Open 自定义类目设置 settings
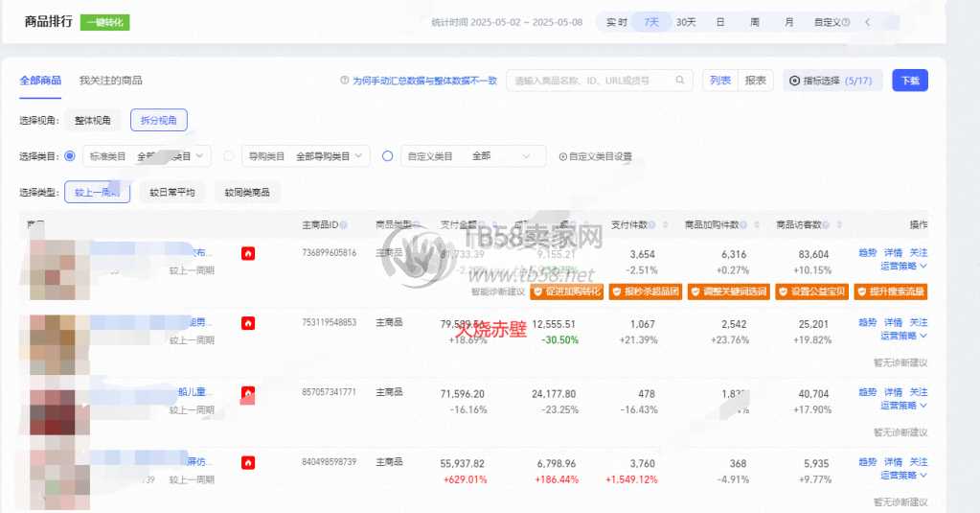 pos(596,156)
